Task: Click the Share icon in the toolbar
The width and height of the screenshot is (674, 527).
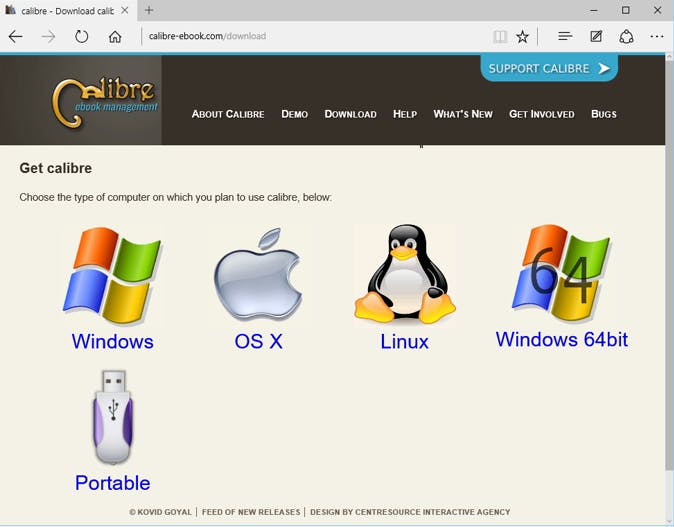Action: pyautogui.click(x=626, y=37)
